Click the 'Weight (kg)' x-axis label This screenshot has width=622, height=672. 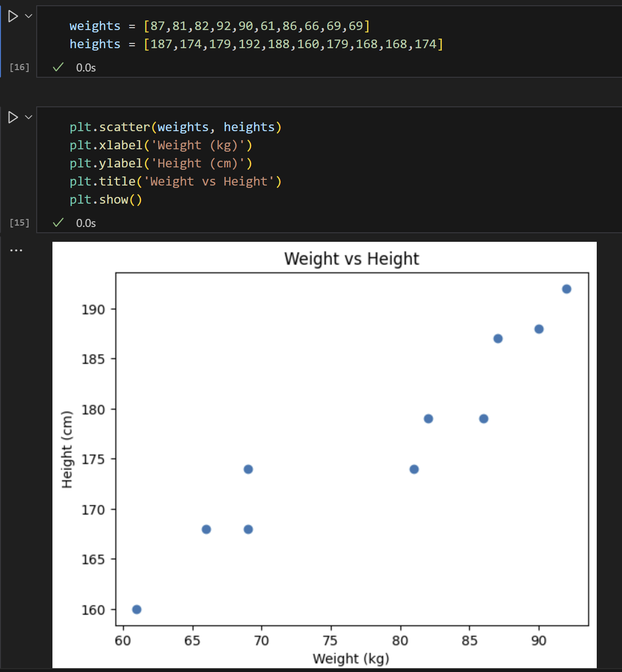351,659
